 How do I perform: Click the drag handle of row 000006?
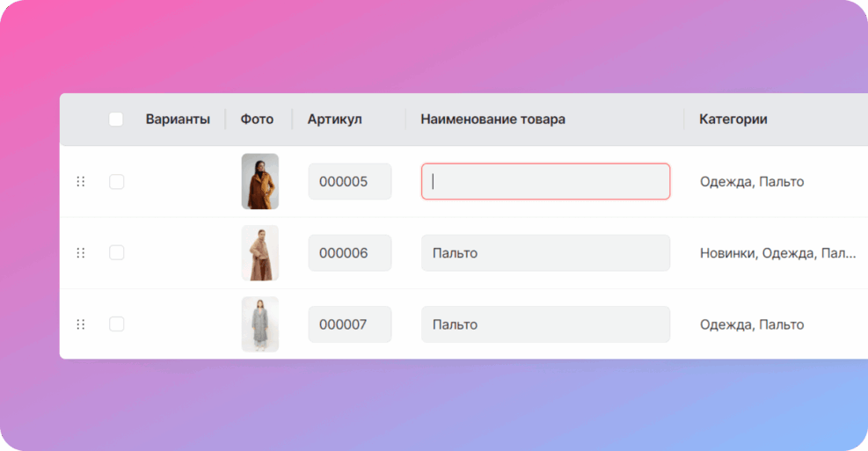click(81, 253)
